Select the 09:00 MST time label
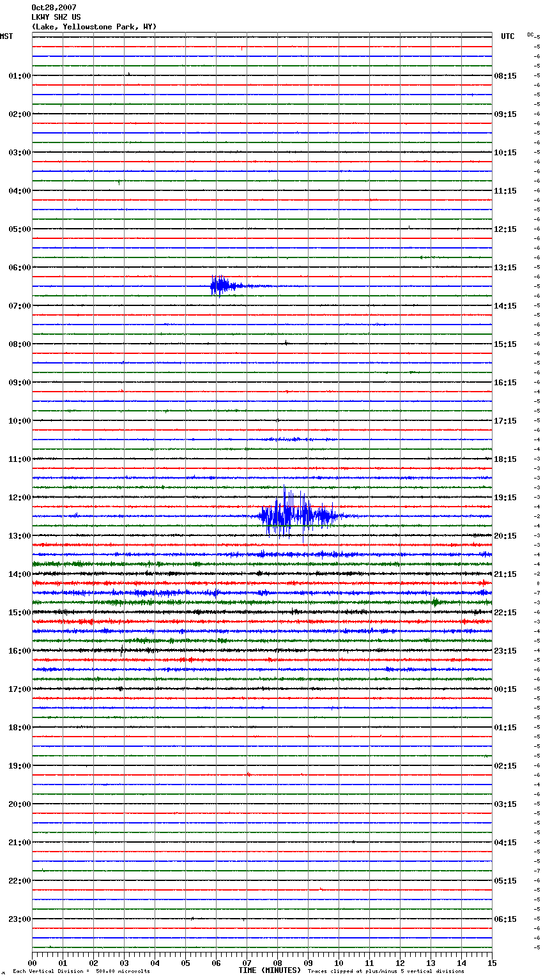The height and width of the screenshot is (980, 543). [20, 383]
